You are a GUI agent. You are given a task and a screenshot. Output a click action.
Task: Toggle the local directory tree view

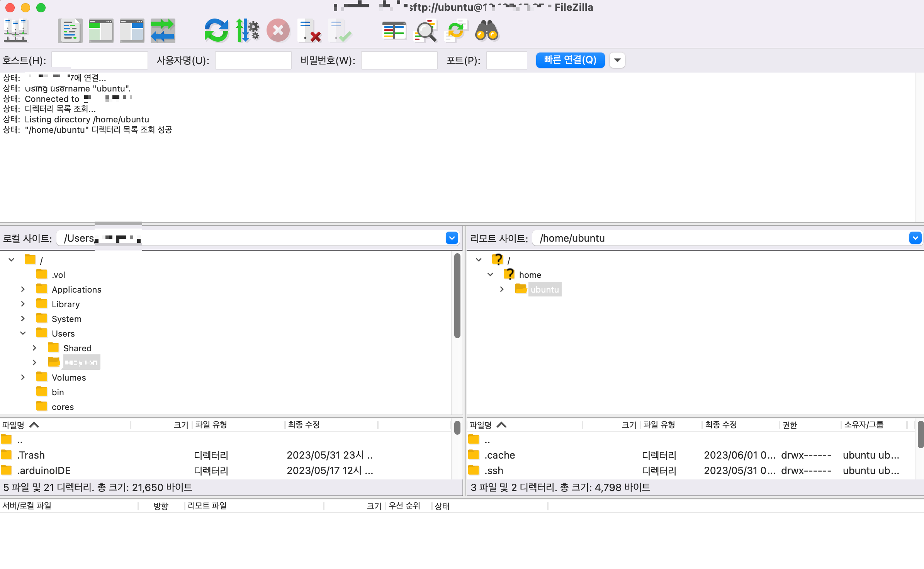[x=101, y=30]
